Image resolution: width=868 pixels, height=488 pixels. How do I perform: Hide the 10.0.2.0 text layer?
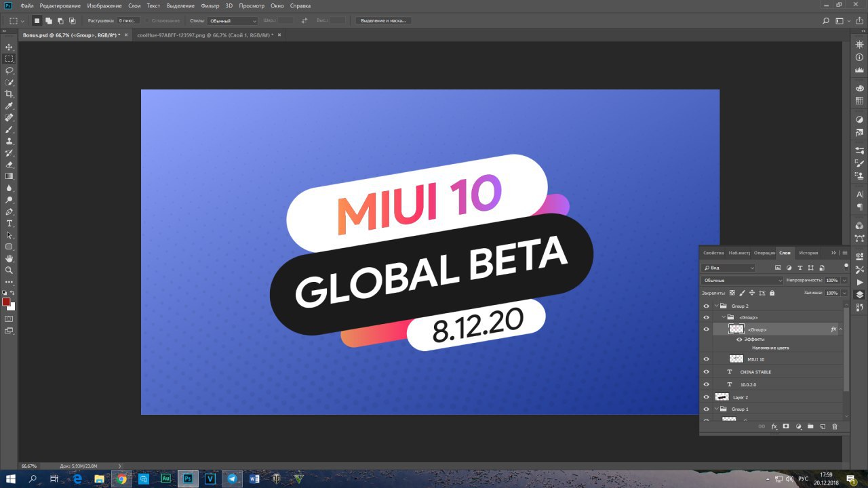point(706,384)
